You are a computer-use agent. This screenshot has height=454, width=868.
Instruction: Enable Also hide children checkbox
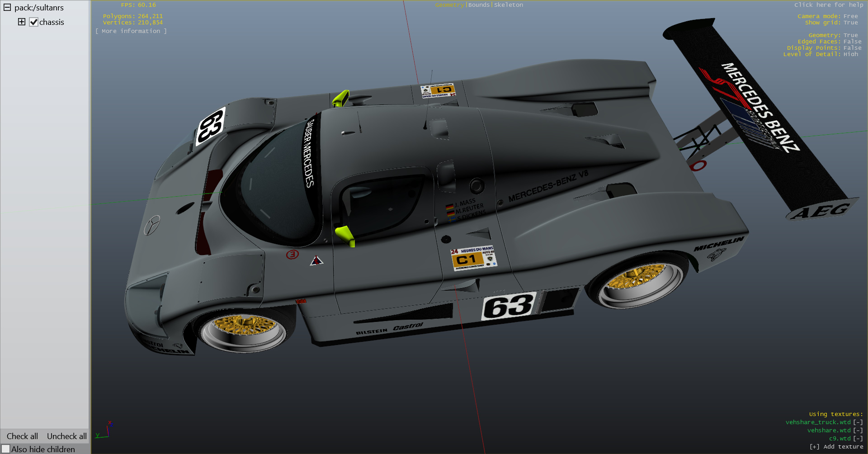[x=5, y=449]
